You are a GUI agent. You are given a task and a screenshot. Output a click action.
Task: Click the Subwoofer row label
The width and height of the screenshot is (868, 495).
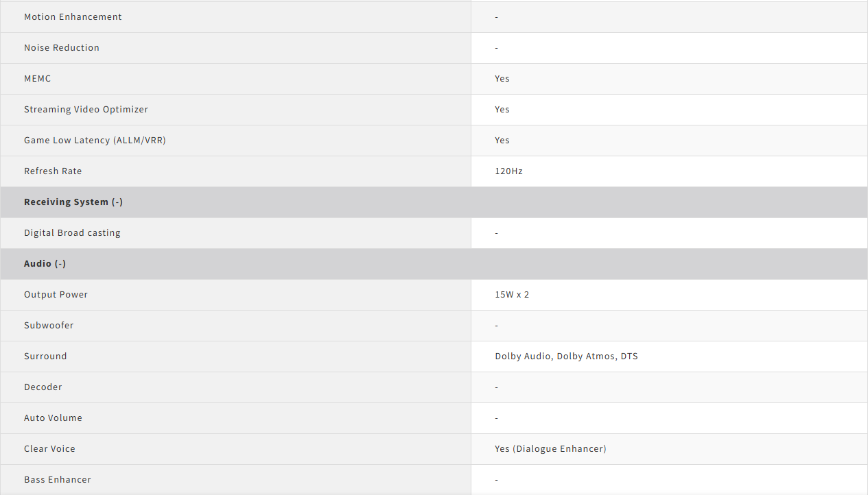point(49,326)
